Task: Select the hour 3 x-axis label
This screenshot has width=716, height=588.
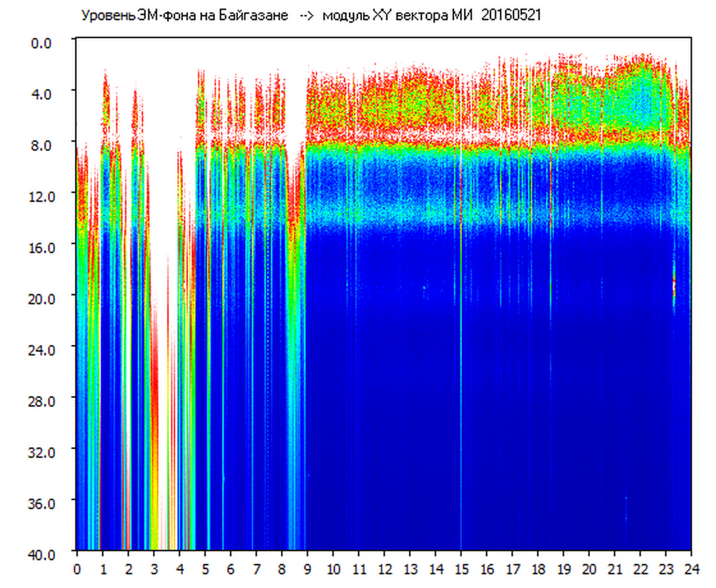Action: (x=154, y=568)
